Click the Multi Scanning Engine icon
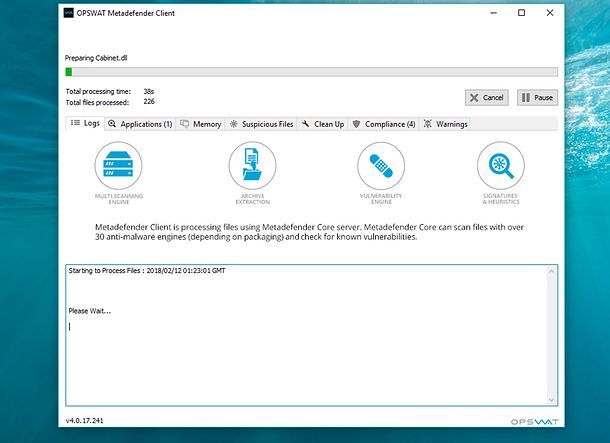Viewport: 610px width, 443px height. click(x=118, y=165)
